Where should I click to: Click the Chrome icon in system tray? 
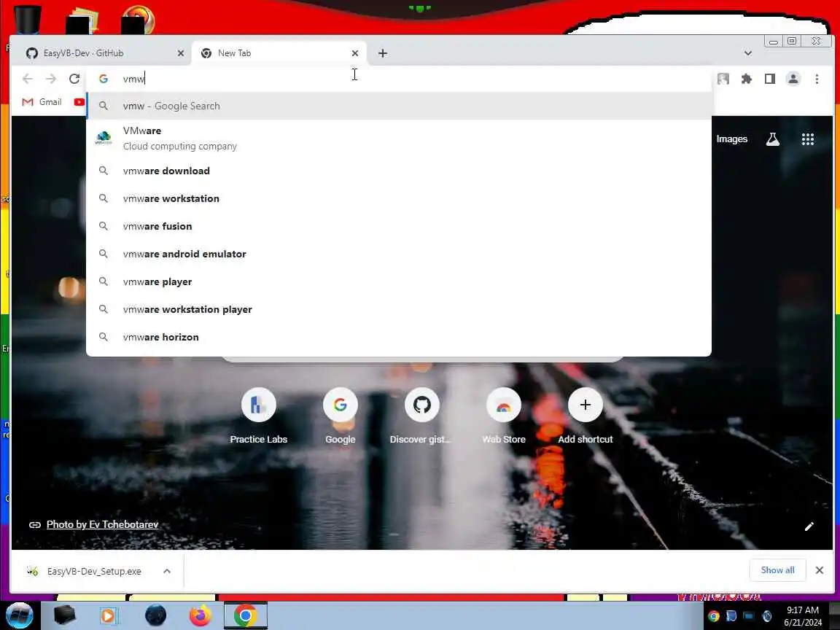pos(714,616)
